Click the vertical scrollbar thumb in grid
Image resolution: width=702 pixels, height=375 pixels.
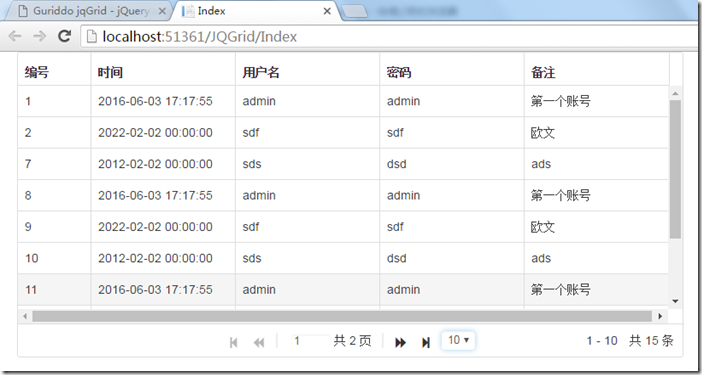(675, 169)
